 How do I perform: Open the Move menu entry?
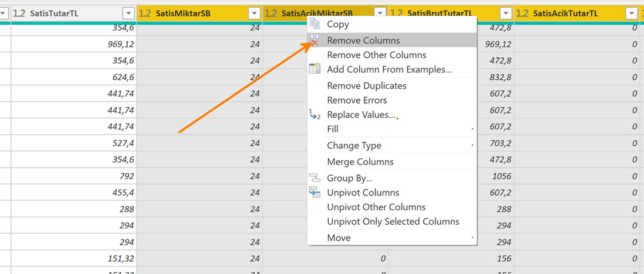click(x=392, y=238)
